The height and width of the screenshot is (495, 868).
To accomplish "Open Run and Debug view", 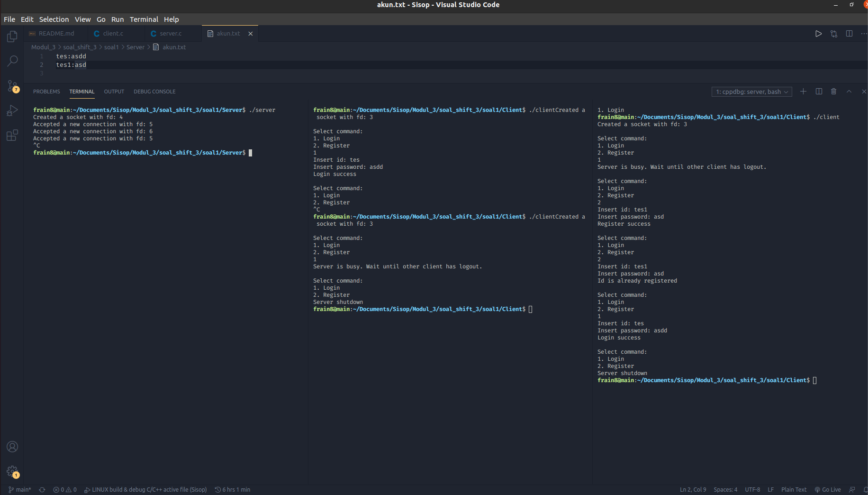I will [x=12, y=111].
